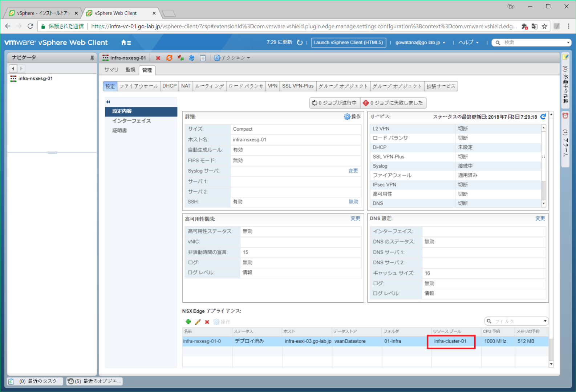
Task: Refresh the vSphere Web Client view
Action: [x=300, y=42]
